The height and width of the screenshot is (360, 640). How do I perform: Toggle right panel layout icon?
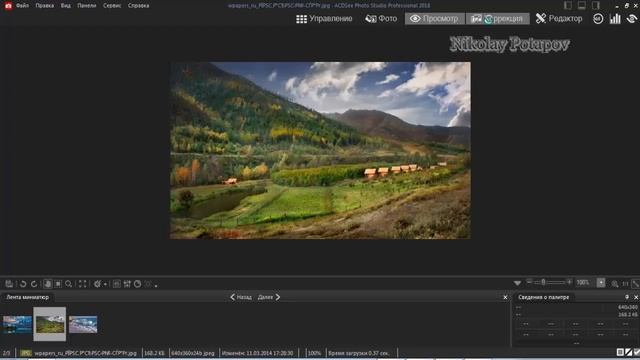pyautogui.click(x=596, y=5)
